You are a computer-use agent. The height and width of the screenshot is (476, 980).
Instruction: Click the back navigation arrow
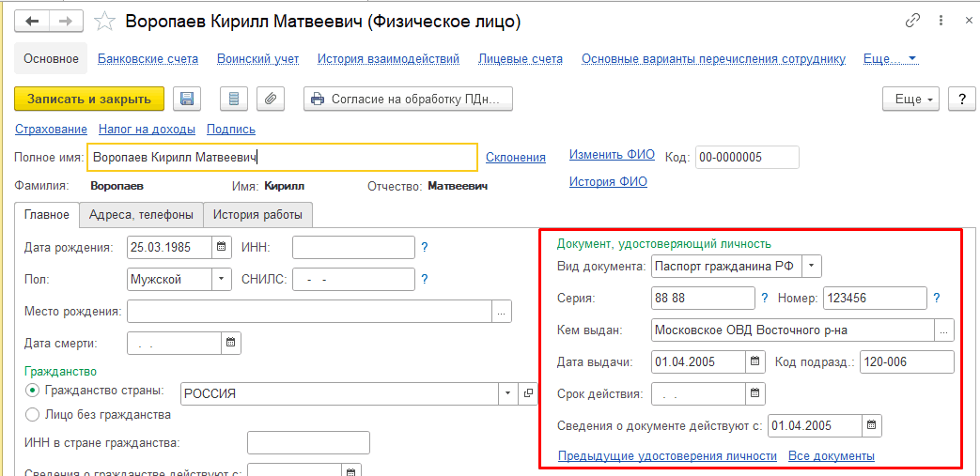tap(33, 21)
